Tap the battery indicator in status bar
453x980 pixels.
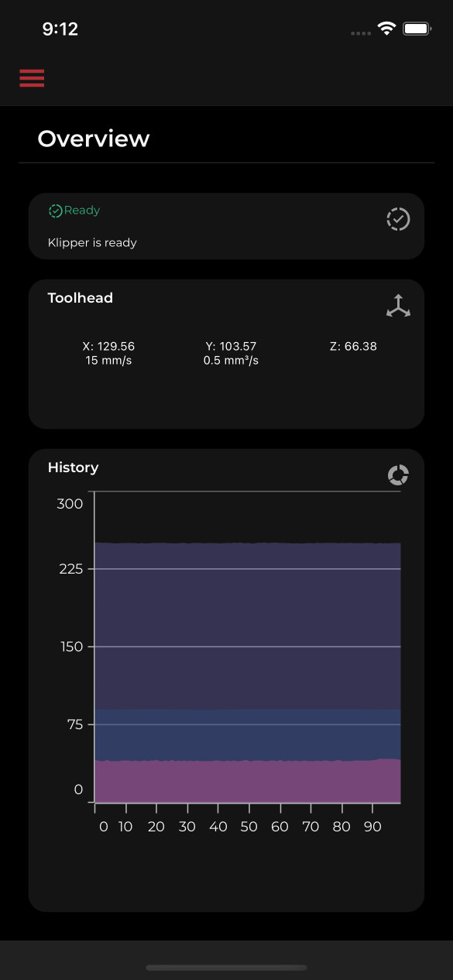416,28
